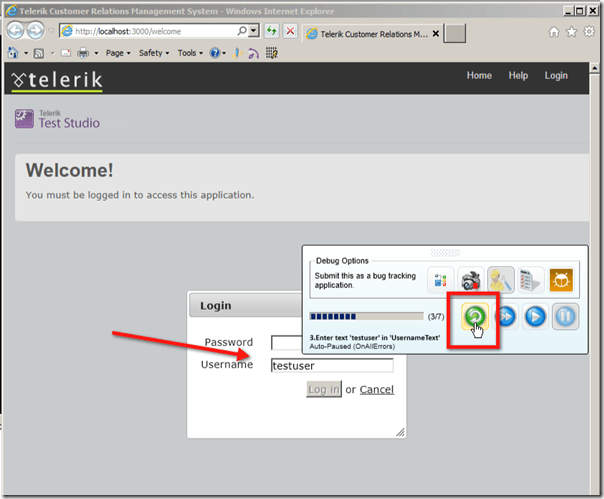Click the yellow-blue toolbar add-on icon
The width and height of the screenshot is (604, 499).
point(237,53)
